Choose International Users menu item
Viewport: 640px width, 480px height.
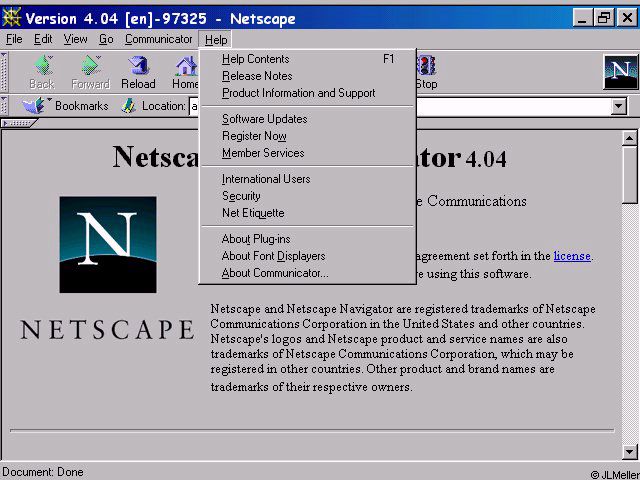tap(307, 179)
